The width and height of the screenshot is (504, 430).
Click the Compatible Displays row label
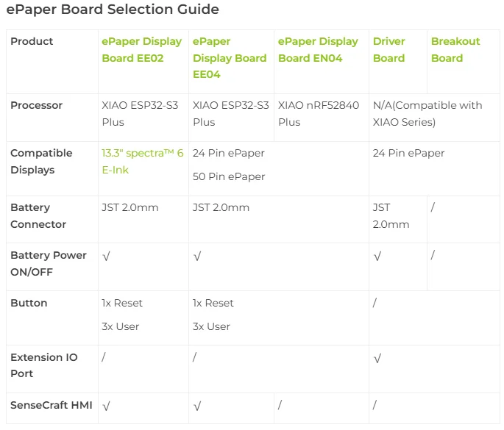[x=41, y=162]
